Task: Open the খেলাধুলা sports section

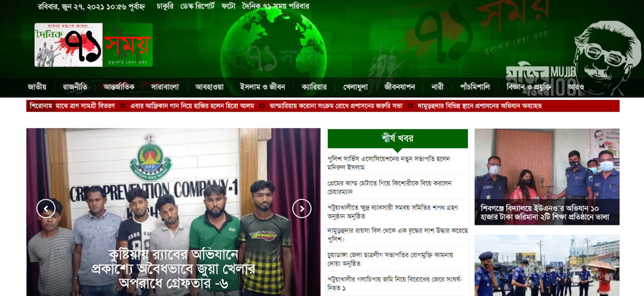Action: [x=355, y=87]
